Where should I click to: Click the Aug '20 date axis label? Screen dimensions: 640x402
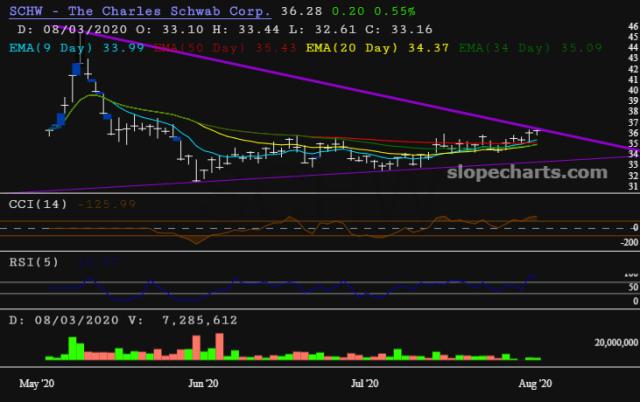click(531, 383)
